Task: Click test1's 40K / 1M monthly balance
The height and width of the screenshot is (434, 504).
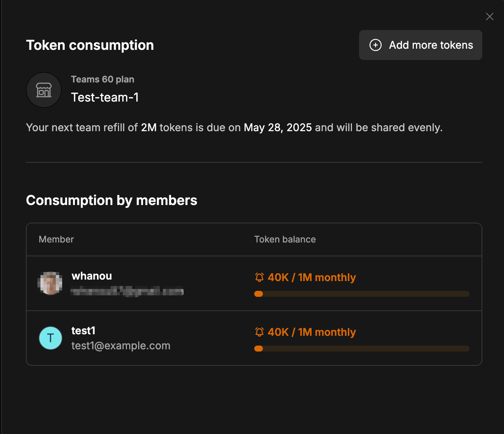Action: coord(311,332)
